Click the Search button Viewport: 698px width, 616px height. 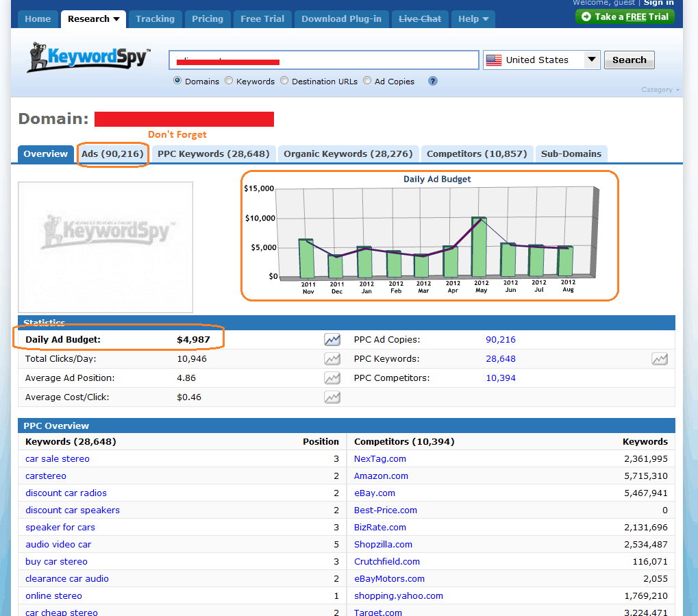629,60
